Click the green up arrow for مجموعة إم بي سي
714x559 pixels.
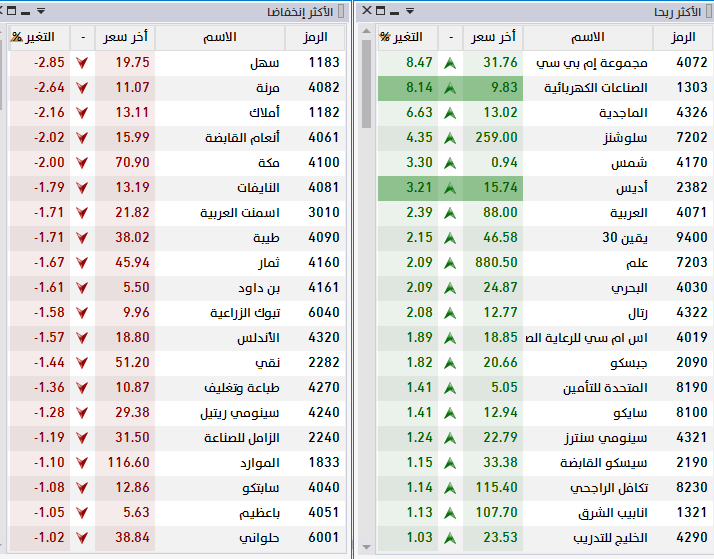pyautogui.click(x=450, y=63)
